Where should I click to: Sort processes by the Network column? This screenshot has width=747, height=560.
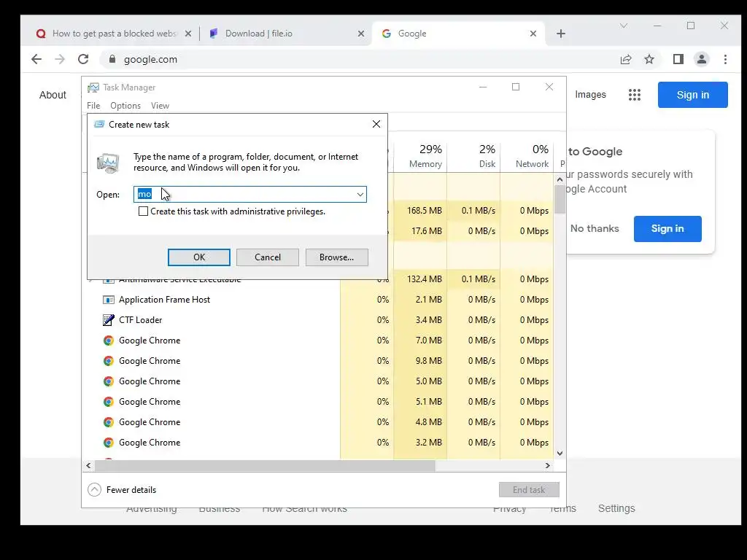click(x=527, y=156)
